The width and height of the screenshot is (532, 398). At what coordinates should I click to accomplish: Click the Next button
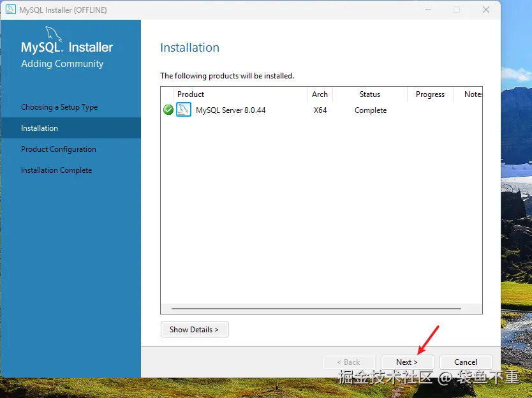(407, 362)
